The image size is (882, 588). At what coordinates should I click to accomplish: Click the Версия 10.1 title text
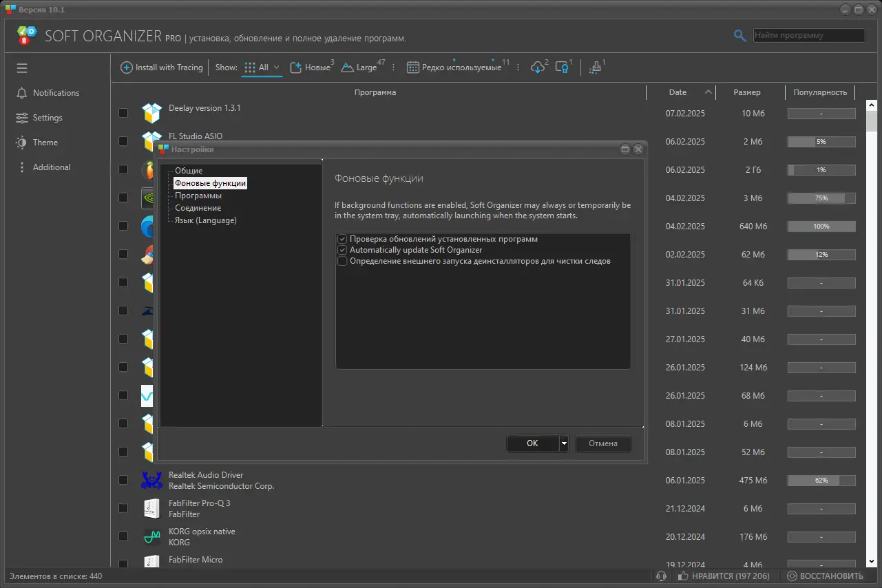coord(41,9)
